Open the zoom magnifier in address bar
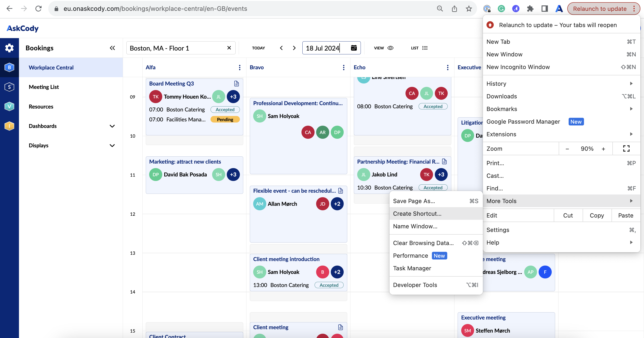 click(x=440, y=9)
